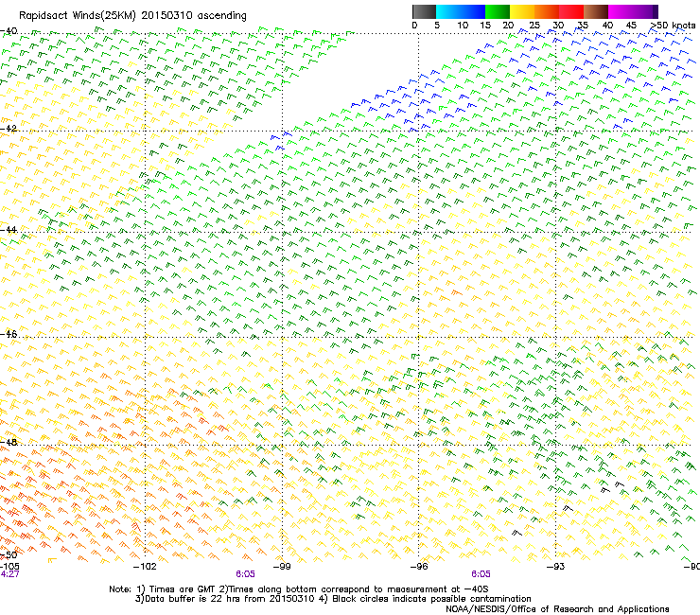Click the cyan 5-10 knots legend swatch
Screen dimensions: 700x615
(x=448, y=11)
